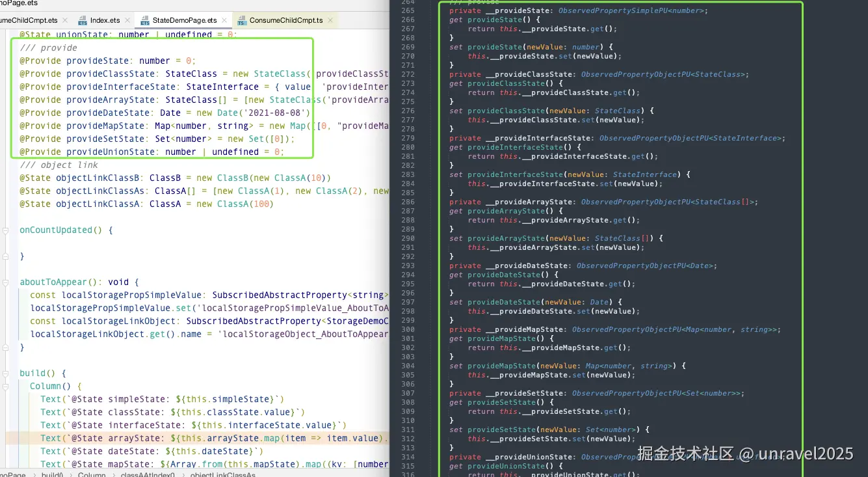Click the '@Provide provideDateState' declaration line
The width and height of the screenshot is (868, 477).
pyautogui.click(x=164, y=113)
